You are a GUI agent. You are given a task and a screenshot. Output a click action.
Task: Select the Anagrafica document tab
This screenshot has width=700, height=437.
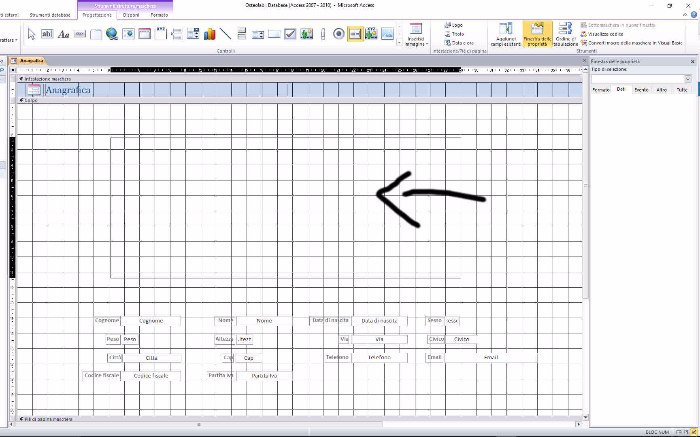click(28, 61)
